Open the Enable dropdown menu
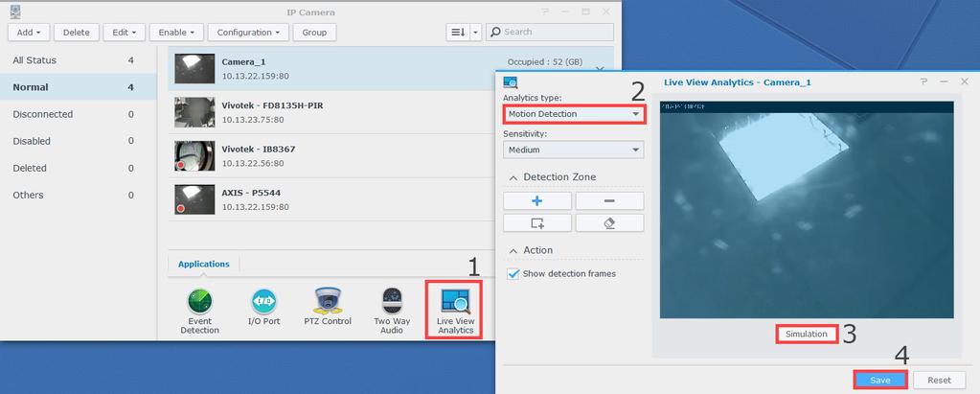The width and height of the screenshot is (980, 394). 176,33
